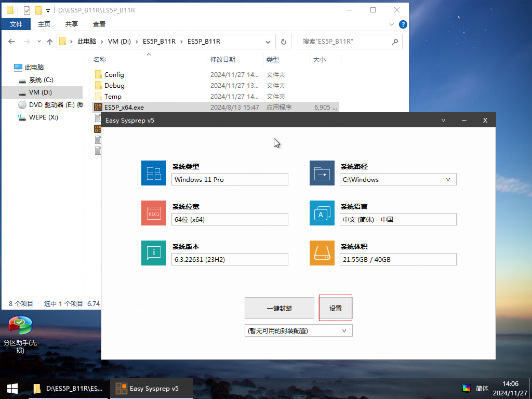Click the properties checkmark icon in Explorer title bar

(27, 10)
